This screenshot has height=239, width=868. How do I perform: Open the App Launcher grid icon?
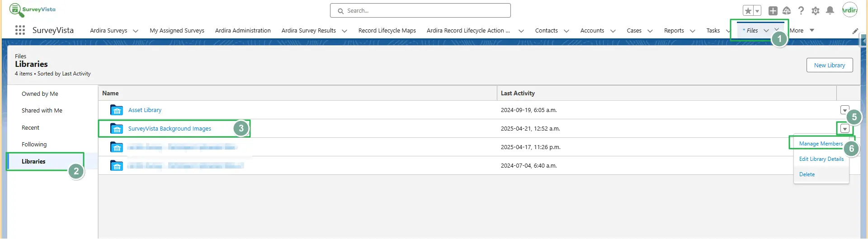tap(20, 30)
